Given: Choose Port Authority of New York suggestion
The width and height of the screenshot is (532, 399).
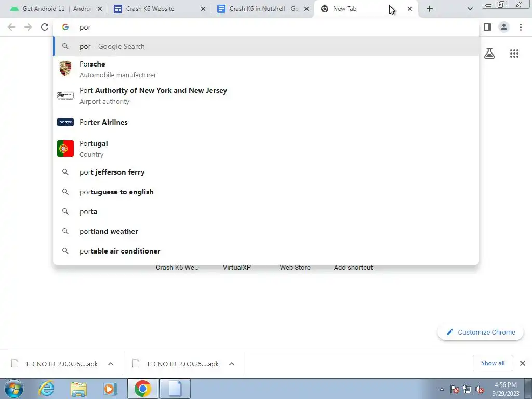Looking at the screenshot, I should tap(266, 96).
